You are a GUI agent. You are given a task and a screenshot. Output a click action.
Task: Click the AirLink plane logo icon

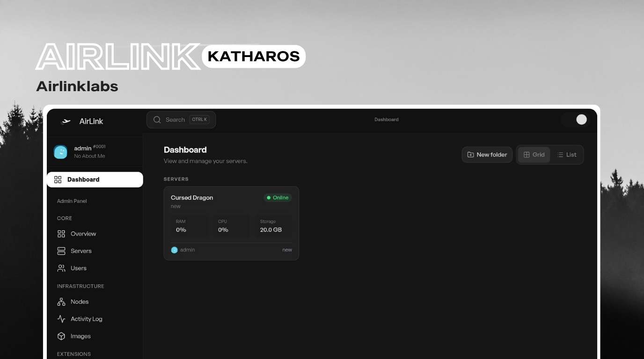pos(66,122)
